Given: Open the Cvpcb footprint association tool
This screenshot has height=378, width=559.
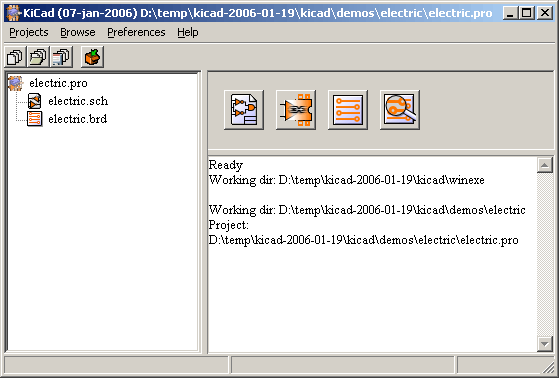Looking at the screenshot, I should click(296, 109).
